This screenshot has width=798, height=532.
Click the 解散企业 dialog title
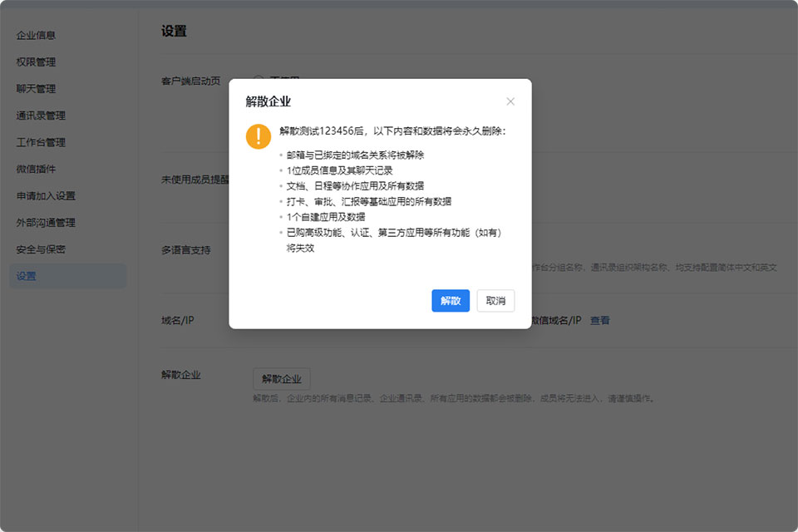click(x=268, y=101)
